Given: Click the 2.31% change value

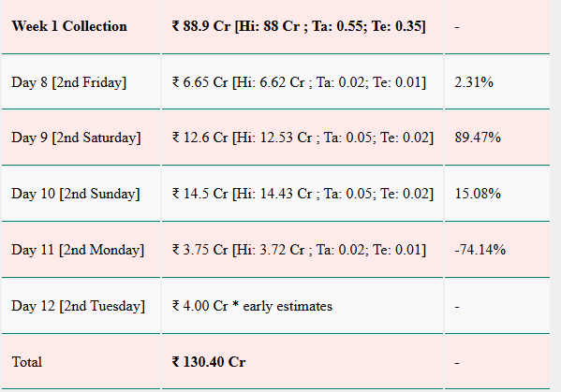Looking at the screenshot, I should coord(474,82).
